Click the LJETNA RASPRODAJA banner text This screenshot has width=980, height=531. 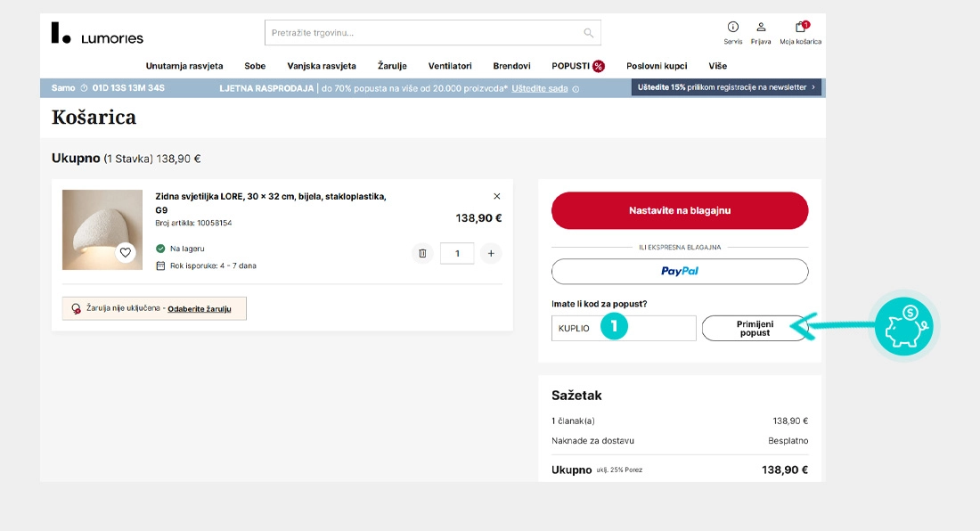(x=266, y=89)
